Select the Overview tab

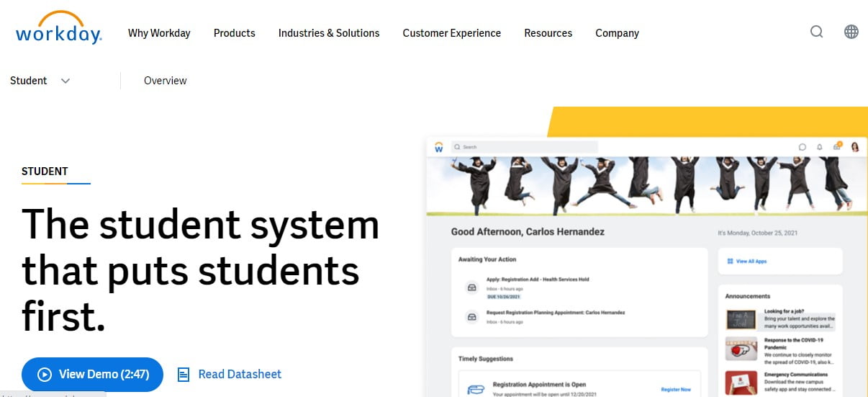166,81
